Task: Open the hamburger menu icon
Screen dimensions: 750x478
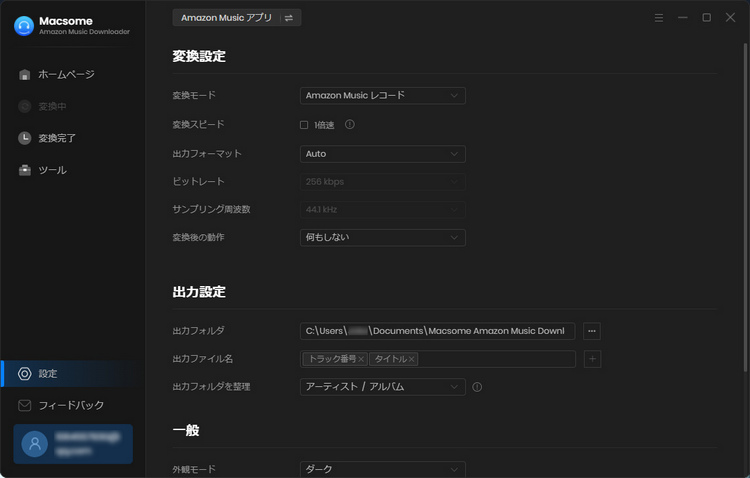Action: [x=659, y=18]
